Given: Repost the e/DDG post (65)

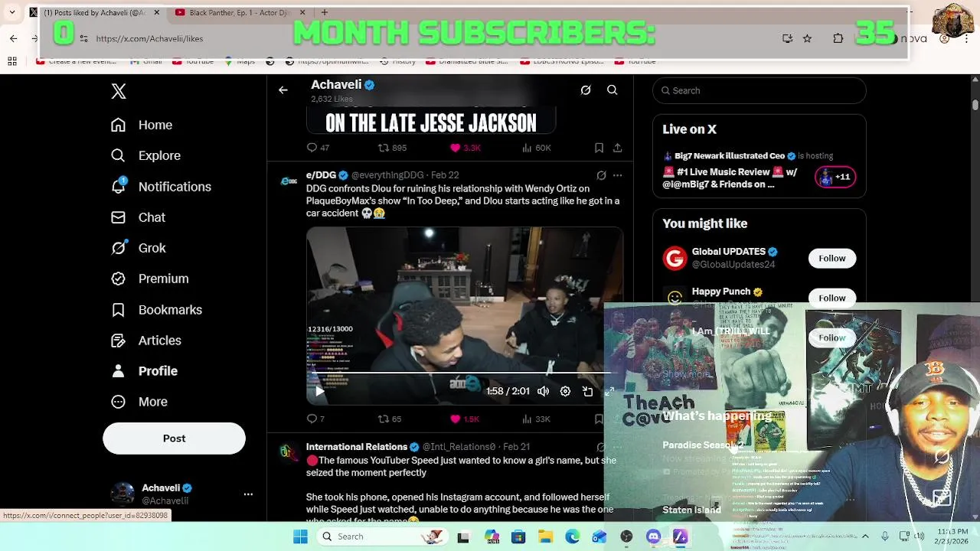Looking at the screenshot, I should coord(390,419).
